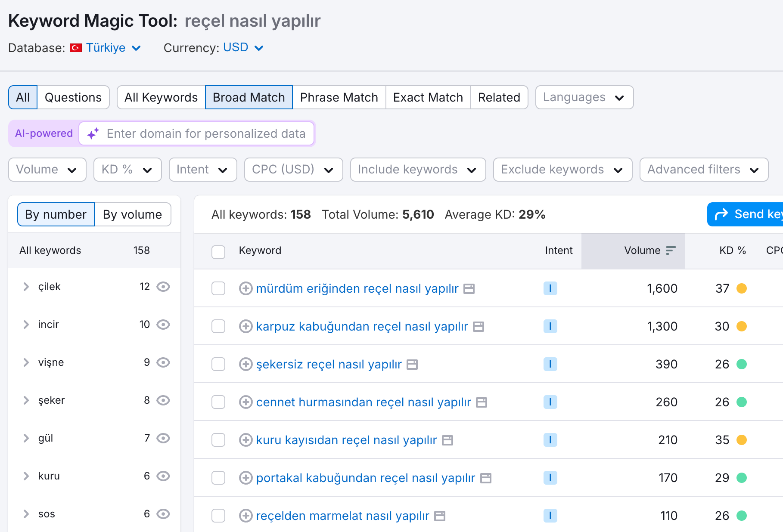Tick checkbox for portakal kabuğundan reçel row
Viewport: 783px width, 532px height.
(218, 478)
